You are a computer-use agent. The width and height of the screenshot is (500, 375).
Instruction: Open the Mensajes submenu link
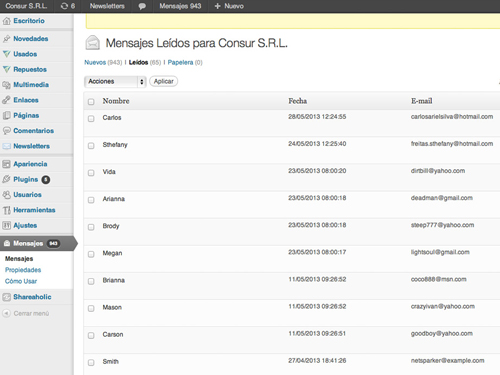tap(19, 259)
